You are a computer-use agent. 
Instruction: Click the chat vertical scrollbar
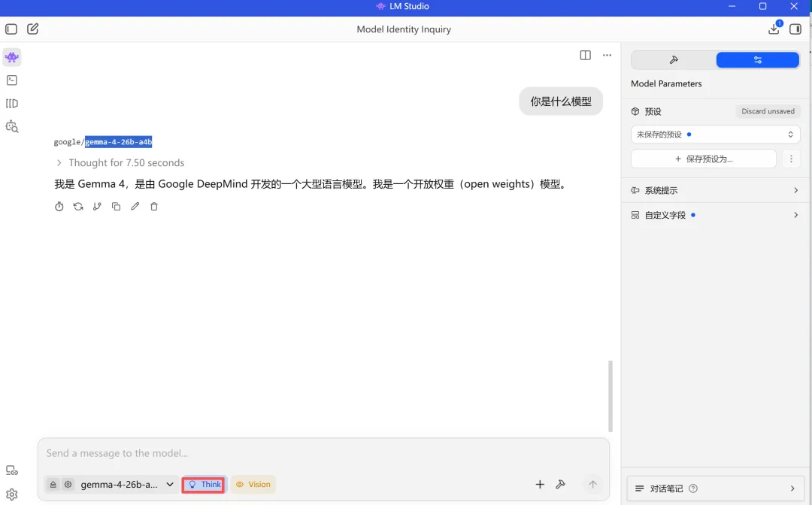611,396
